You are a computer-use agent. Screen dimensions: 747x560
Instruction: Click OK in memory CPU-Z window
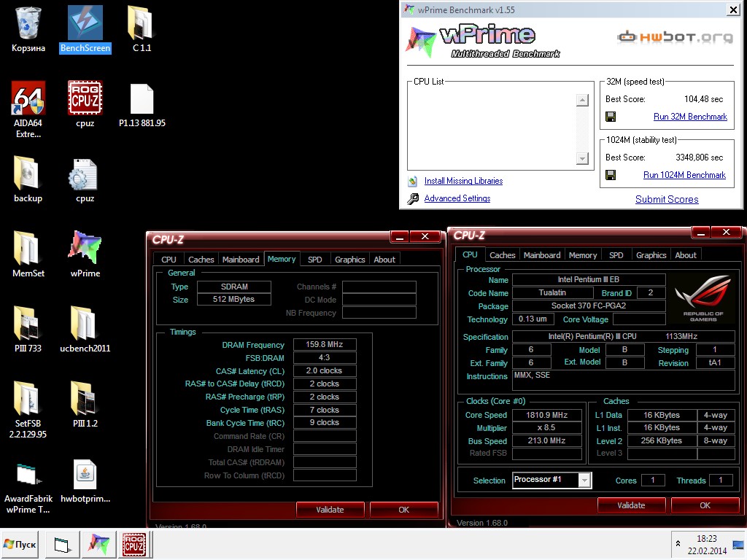403,510
